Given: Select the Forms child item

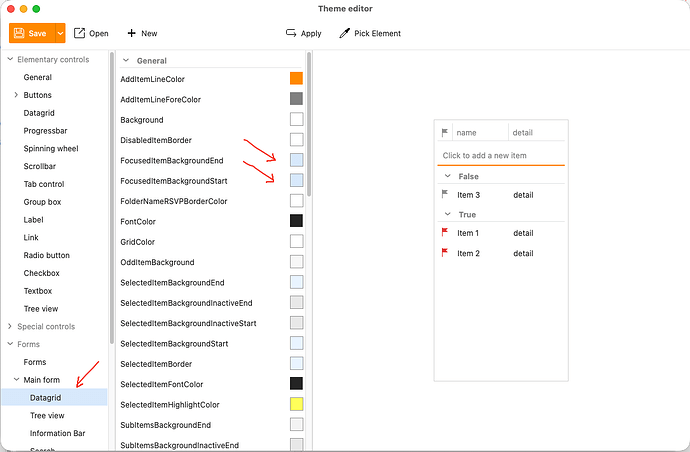Looking at the screenshot, I should [35, 362].
